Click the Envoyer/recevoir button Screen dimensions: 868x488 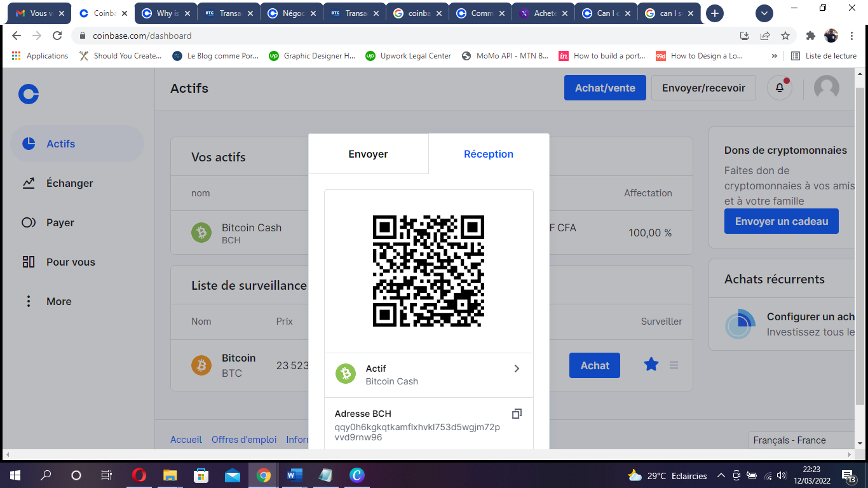703,88
